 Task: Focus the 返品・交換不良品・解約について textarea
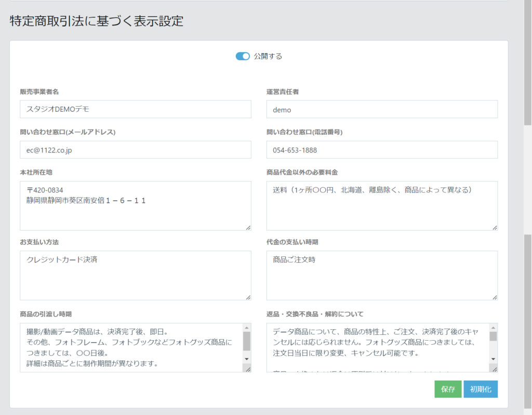click(x=377, y=347)
